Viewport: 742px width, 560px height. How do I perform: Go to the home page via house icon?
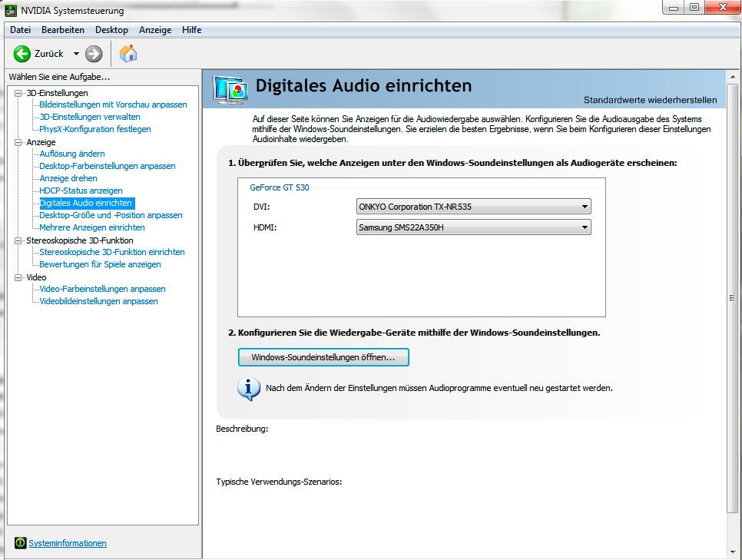[128, 54]
